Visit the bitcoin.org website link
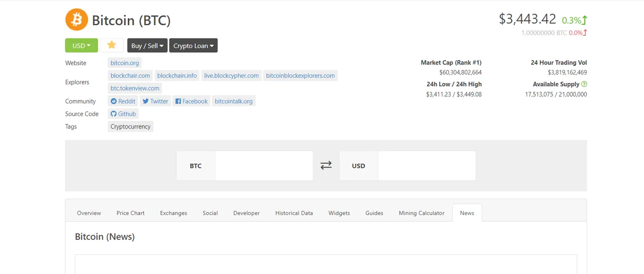Viewport: 644px width, 274px height. click(x=125, y=63)
